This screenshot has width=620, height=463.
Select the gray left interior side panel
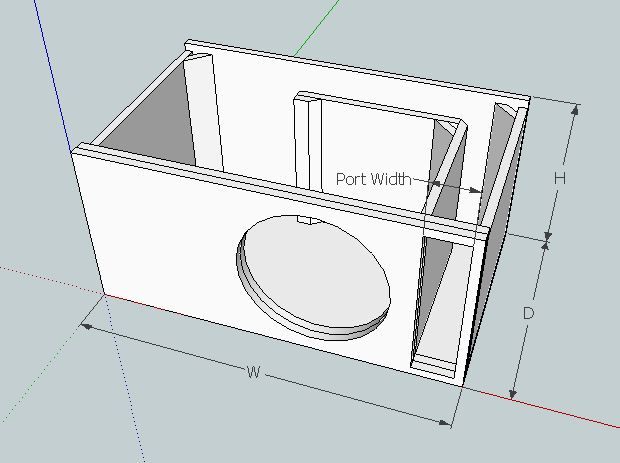[x=154, y=119]
